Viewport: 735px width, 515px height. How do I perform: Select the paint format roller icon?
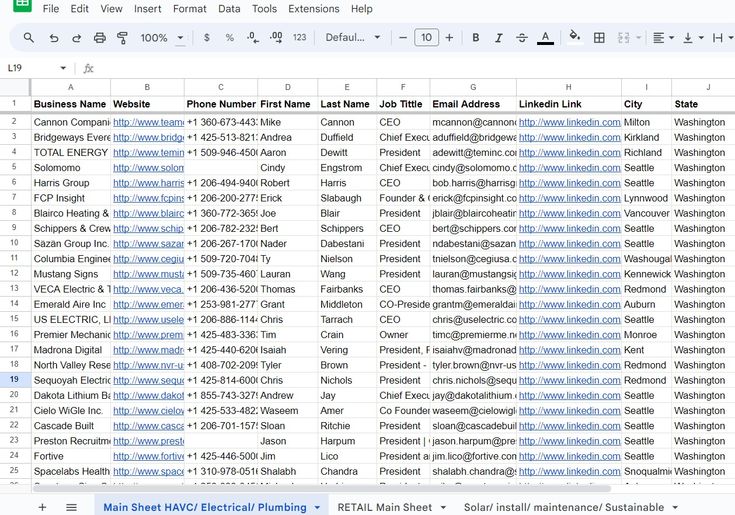[x=122, y=38]
